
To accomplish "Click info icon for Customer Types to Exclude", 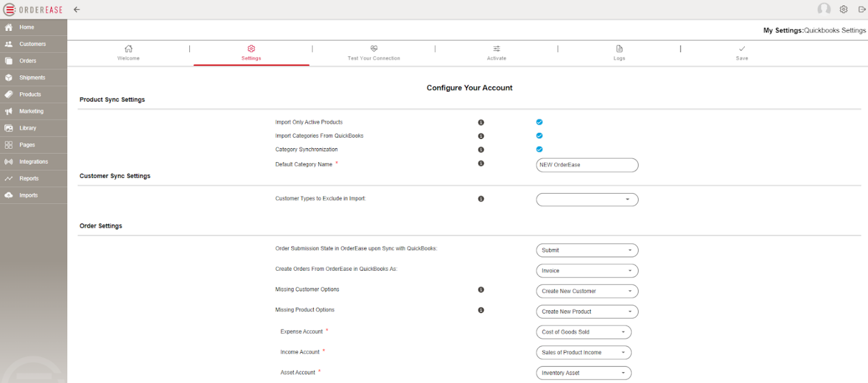I will pos(481,199).
